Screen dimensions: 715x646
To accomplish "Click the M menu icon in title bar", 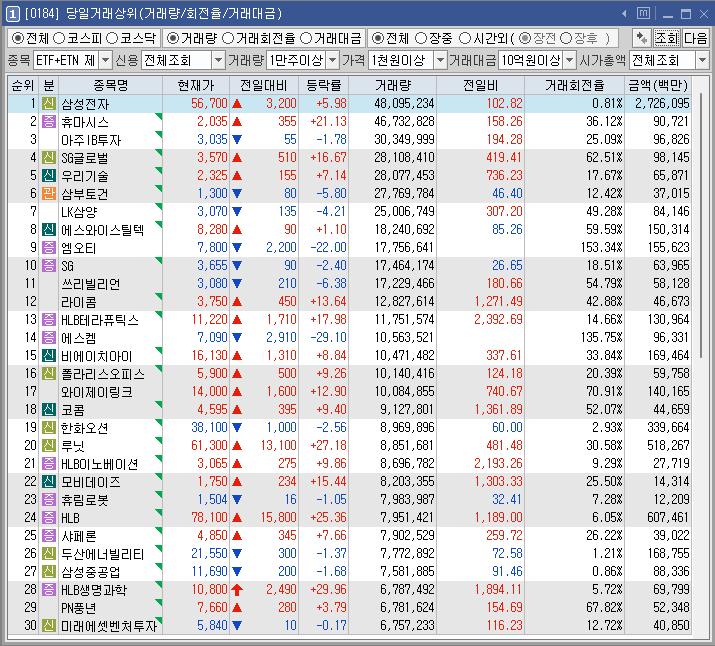I will (x=643, y=14).
